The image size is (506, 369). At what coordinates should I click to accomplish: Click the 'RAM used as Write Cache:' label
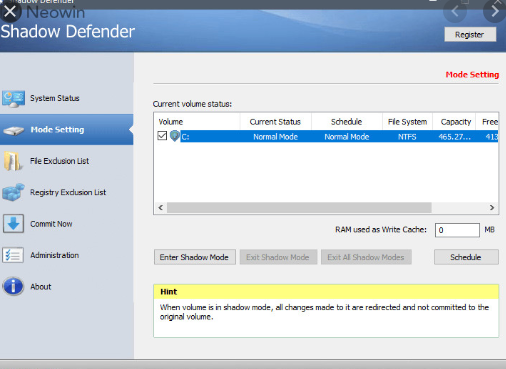tap(381, 230)
